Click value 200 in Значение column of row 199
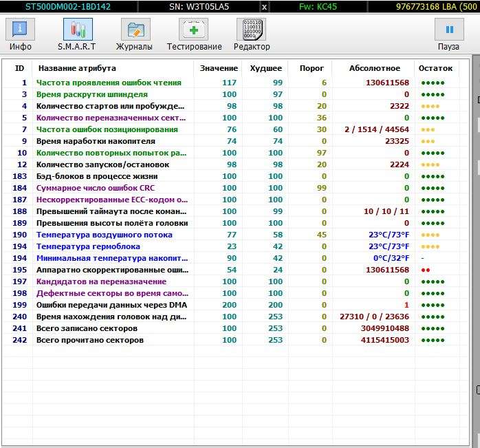Image resolution: width=480 pixels, height=448 pixels. (x=229, y=305)
